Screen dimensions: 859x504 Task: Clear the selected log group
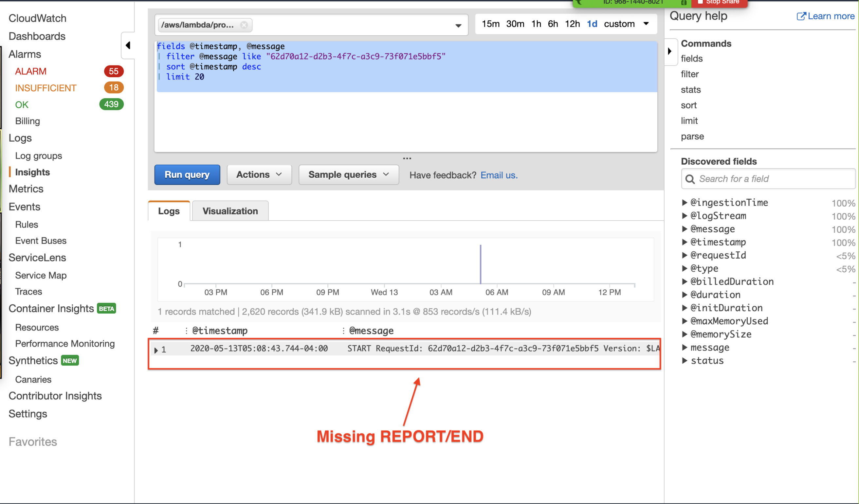[x=244, y=25]
